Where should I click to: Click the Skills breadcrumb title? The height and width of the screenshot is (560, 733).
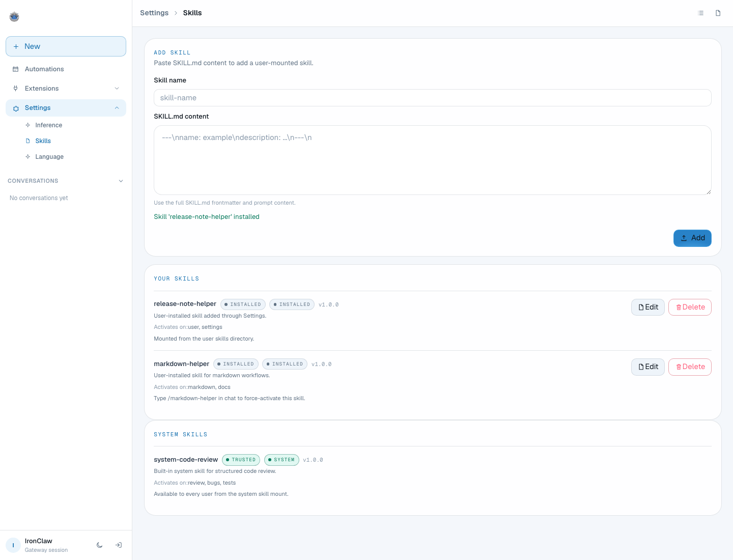[192, 13]
